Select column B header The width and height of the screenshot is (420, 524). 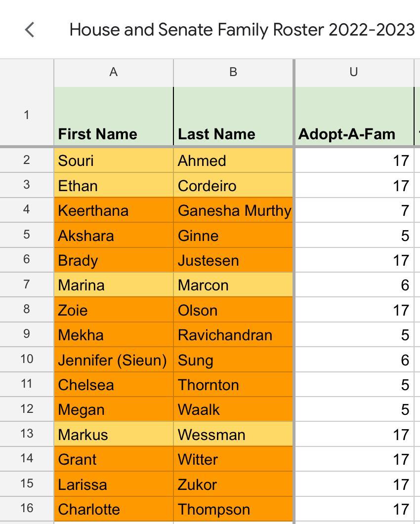[x=233, y=72]
